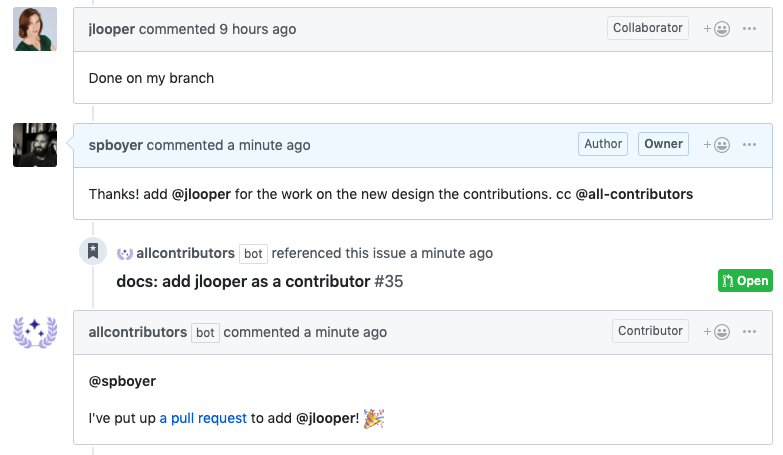783x455 pixels.
Task: Add emoji reaction to jlooper's comment
Action: [717, 29]
